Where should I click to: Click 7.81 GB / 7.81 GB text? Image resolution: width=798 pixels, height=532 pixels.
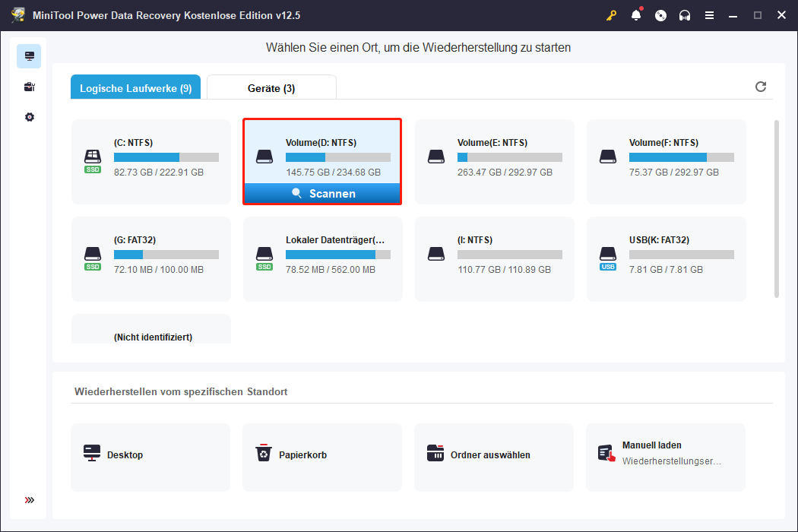coord(666,269)
